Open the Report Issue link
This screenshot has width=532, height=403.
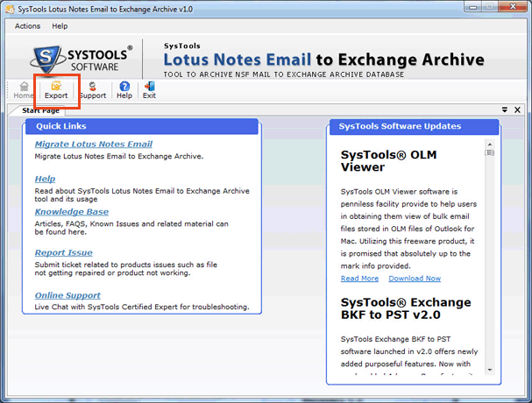[x=63, y=252]
